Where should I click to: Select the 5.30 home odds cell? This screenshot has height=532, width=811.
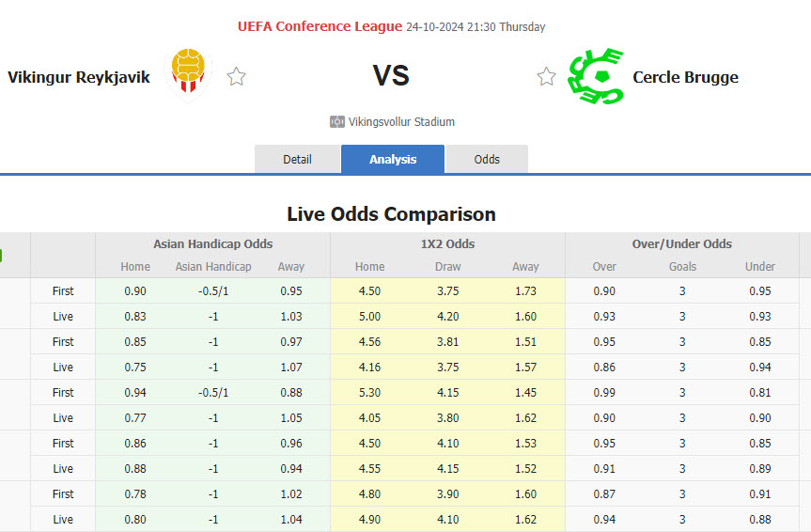(x=369, y=392)
